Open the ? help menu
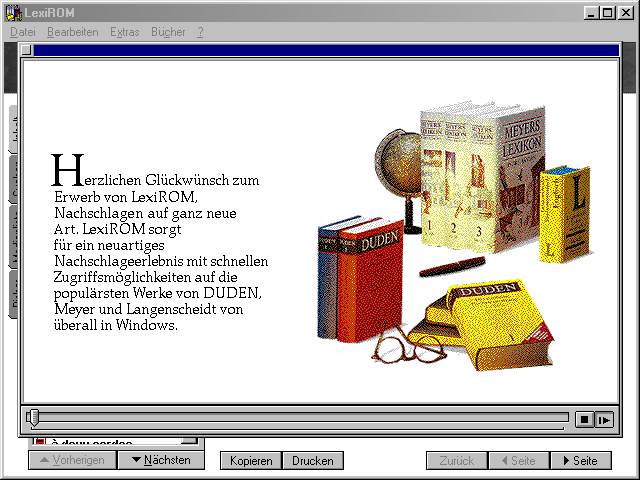640x480 pixels. pos(200,32)
